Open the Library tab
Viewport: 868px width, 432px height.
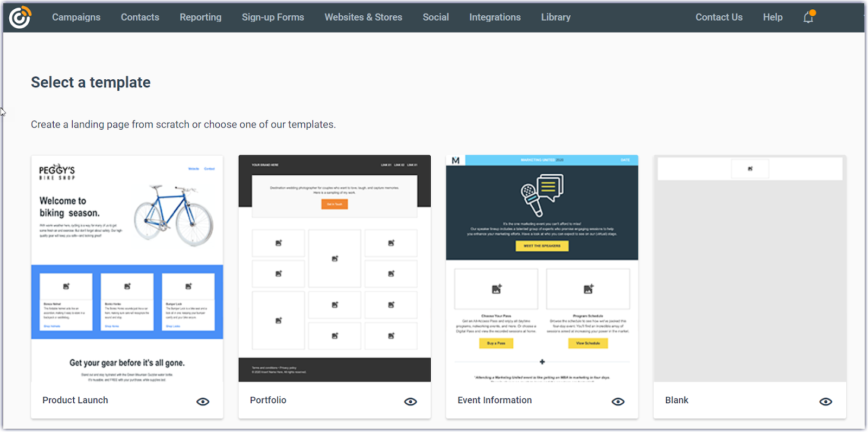click(556, 17)
